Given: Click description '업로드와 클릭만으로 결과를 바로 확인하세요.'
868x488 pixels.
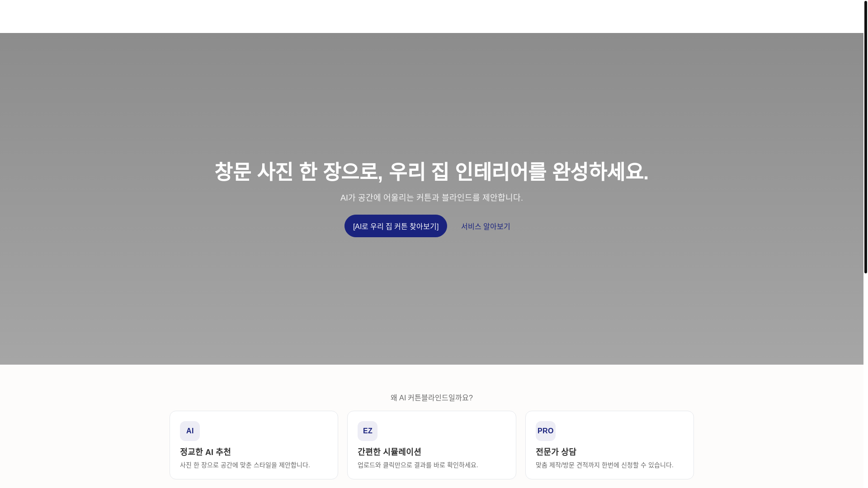Looking at the screenshot, I should click(x=418, y=465).
